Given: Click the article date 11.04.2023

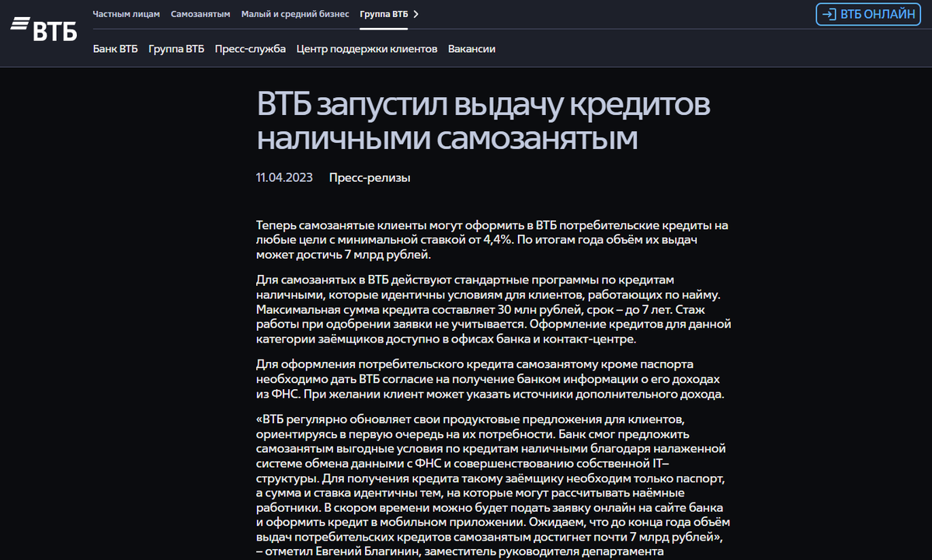Looking at the screenshot, I should [284, 178].
